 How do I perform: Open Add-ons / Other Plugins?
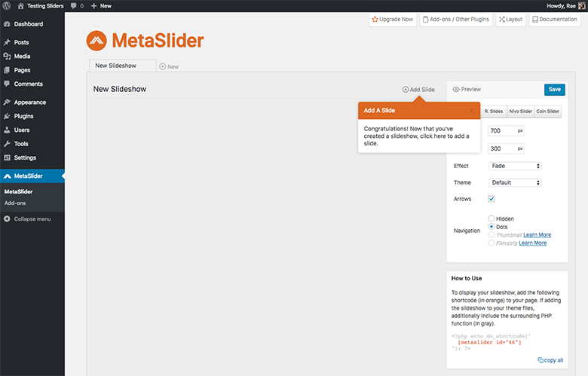click(456, 20)
